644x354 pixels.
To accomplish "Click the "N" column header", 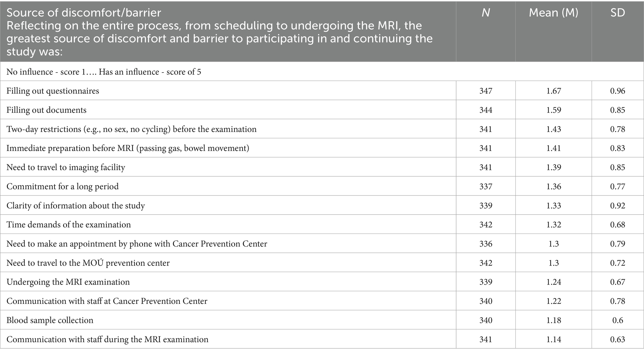I will tap(485, 12).
